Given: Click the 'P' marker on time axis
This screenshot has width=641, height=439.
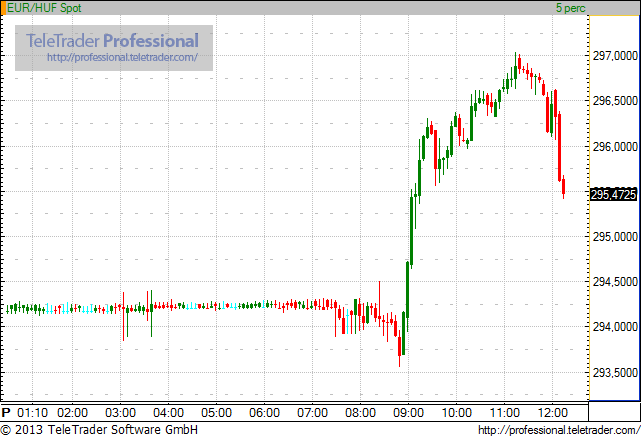Looking at the screenshot, I should coord(6,413).
